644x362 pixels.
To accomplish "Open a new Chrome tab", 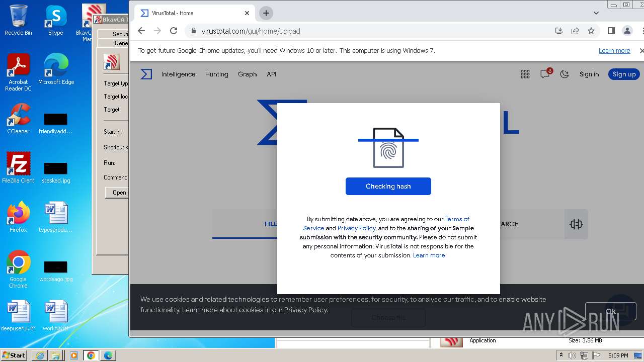I will [266, 13].
